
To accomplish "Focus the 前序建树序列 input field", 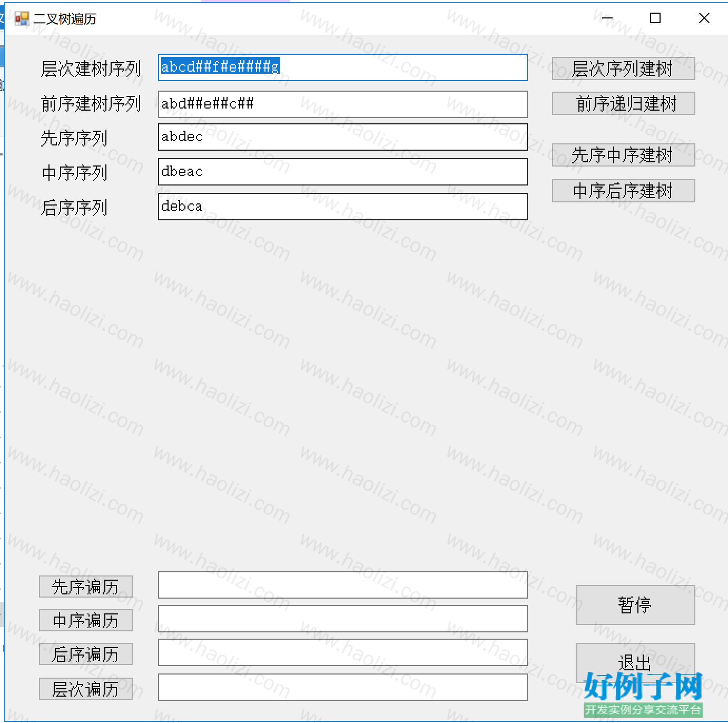I will [343, 104].
